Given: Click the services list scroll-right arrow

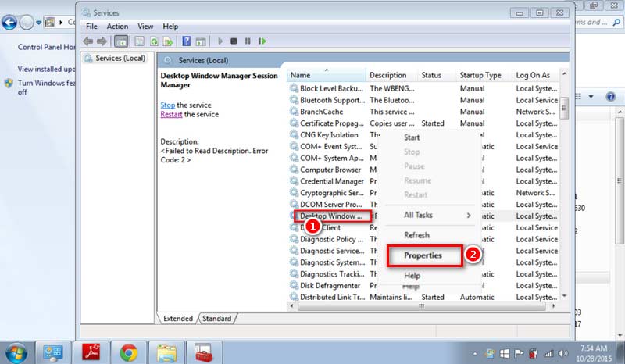Looking at the screenshot, I should coord(554,306).
